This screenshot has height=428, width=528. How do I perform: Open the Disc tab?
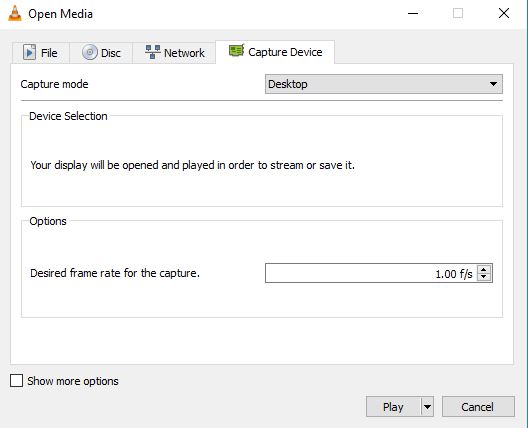tap(101, 53)
